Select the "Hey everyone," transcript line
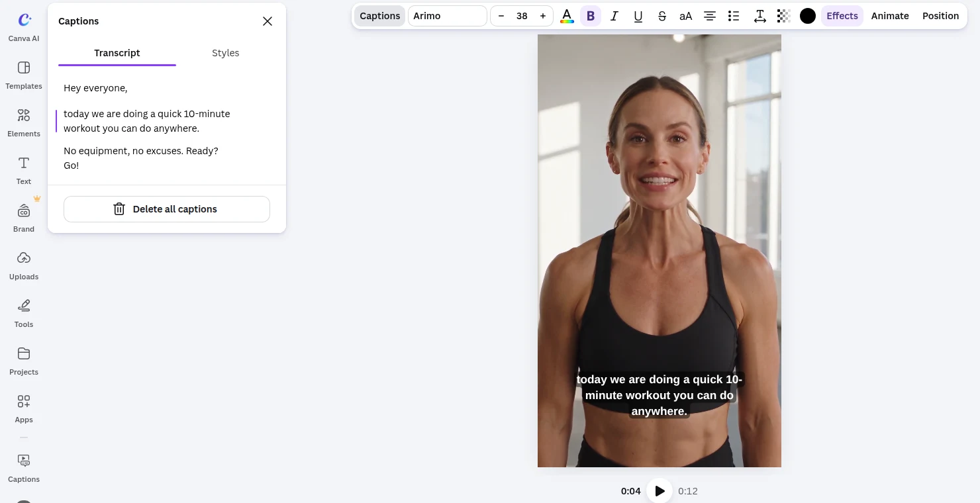The image size is (980, 503). point(95,88)
